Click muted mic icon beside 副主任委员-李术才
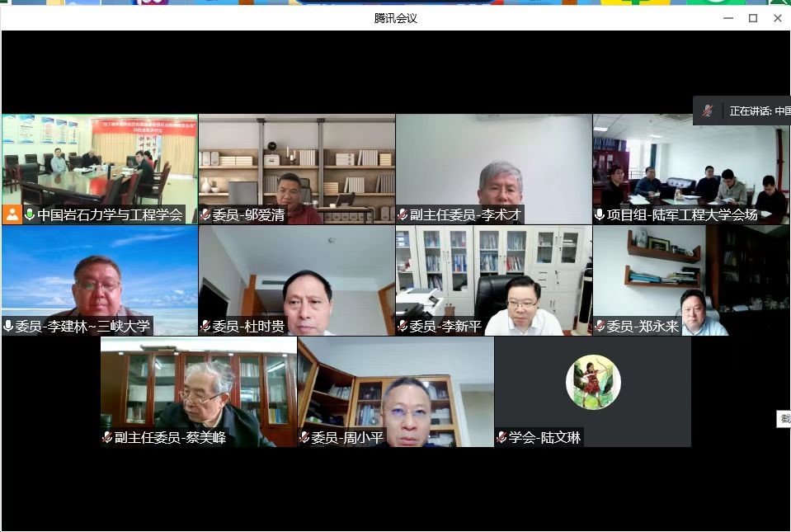Image resolution: width=791 pixels, height=532 pixels. pyautogui.click(x=403, y=214)
